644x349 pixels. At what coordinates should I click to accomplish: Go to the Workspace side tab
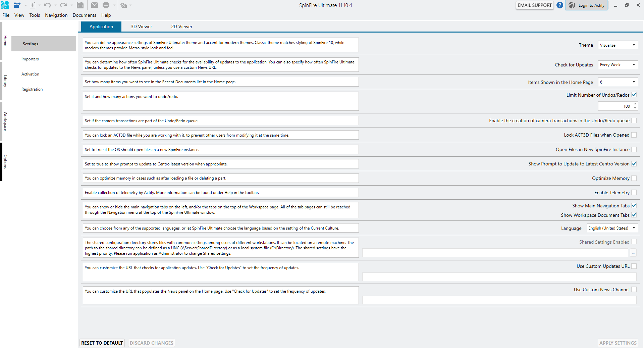coord(5,121)
